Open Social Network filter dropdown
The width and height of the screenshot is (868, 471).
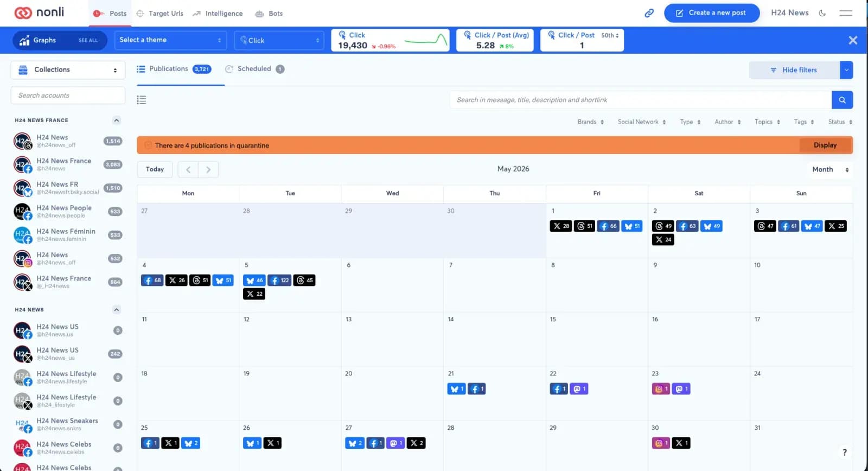pos(642,122)
